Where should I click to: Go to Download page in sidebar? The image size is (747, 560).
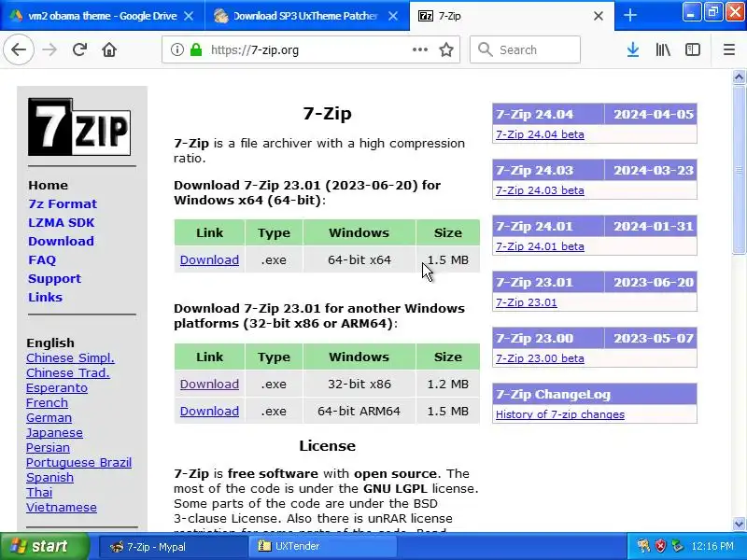[61, 241]
